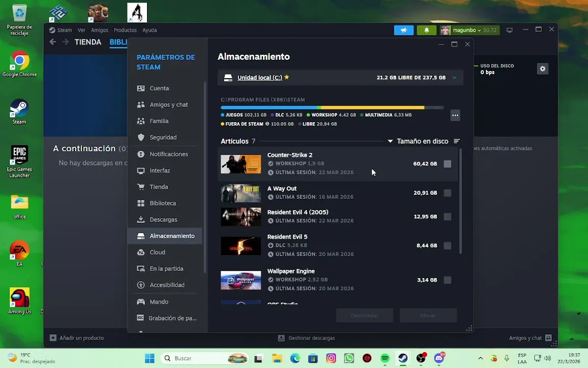
Task: Switch Steam to Big Picture mode icon
Action: [509, 30]
